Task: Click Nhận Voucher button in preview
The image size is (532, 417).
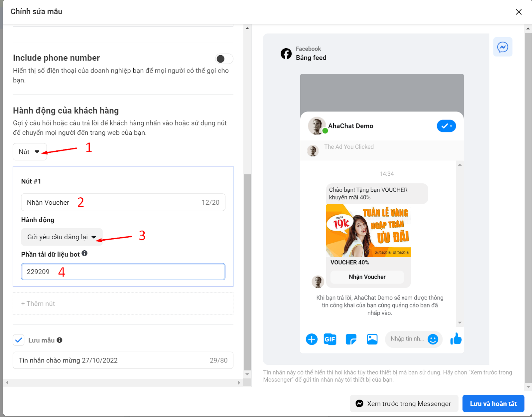Action: 367,277
